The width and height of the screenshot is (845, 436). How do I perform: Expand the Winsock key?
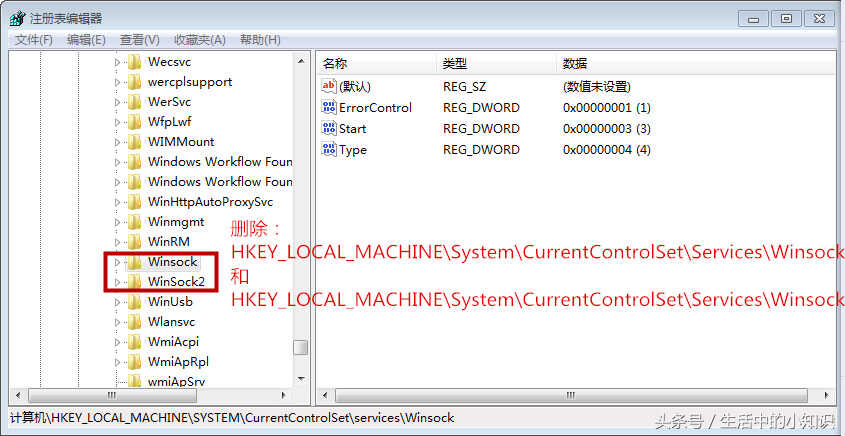118,262
